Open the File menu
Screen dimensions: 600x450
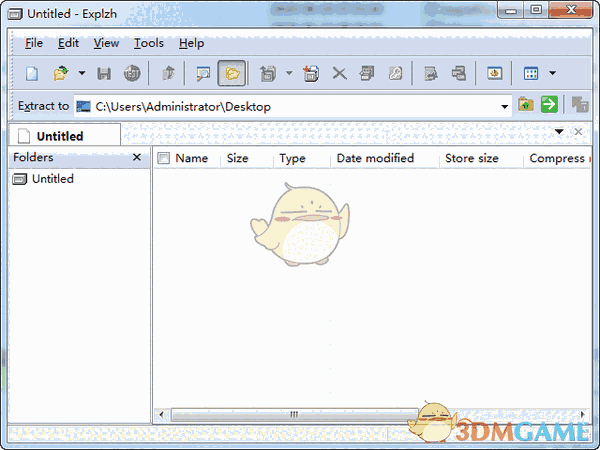click(34, 43)
